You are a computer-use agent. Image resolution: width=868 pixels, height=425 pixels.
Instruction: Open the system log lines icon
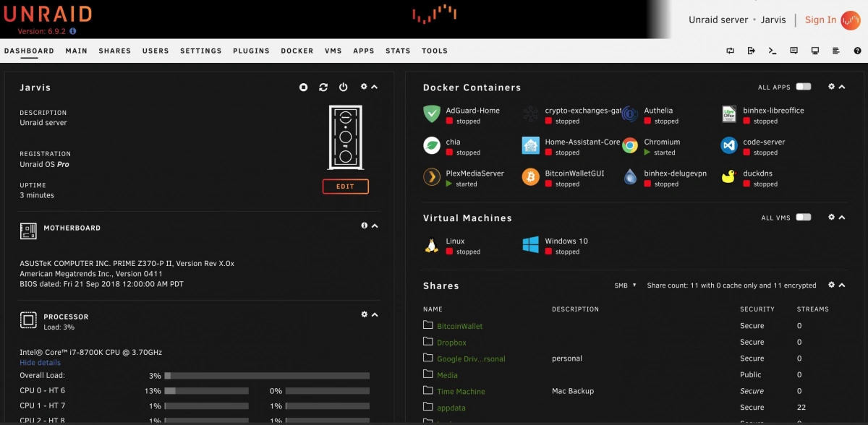(x=836, y=51)
